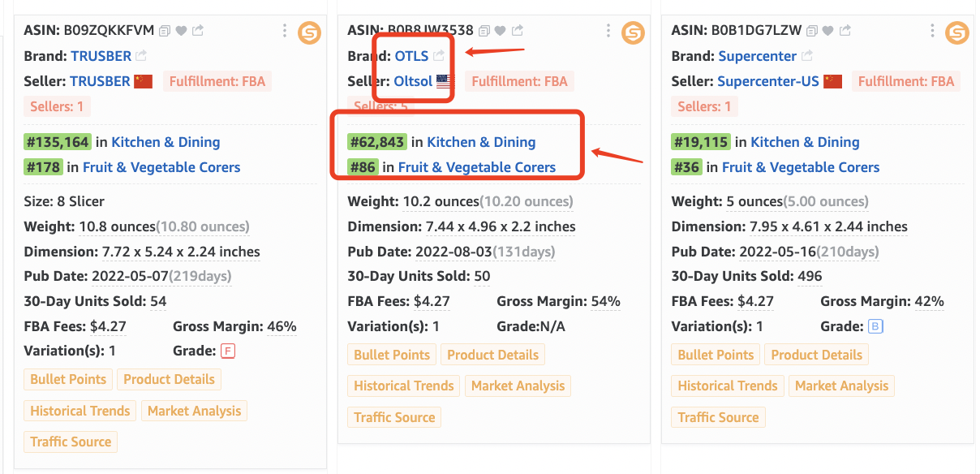The width and height of the screenshot is (980, 474).
Task: Show Bullet Points for Supercenter product
Action: (x=716, y=355)
